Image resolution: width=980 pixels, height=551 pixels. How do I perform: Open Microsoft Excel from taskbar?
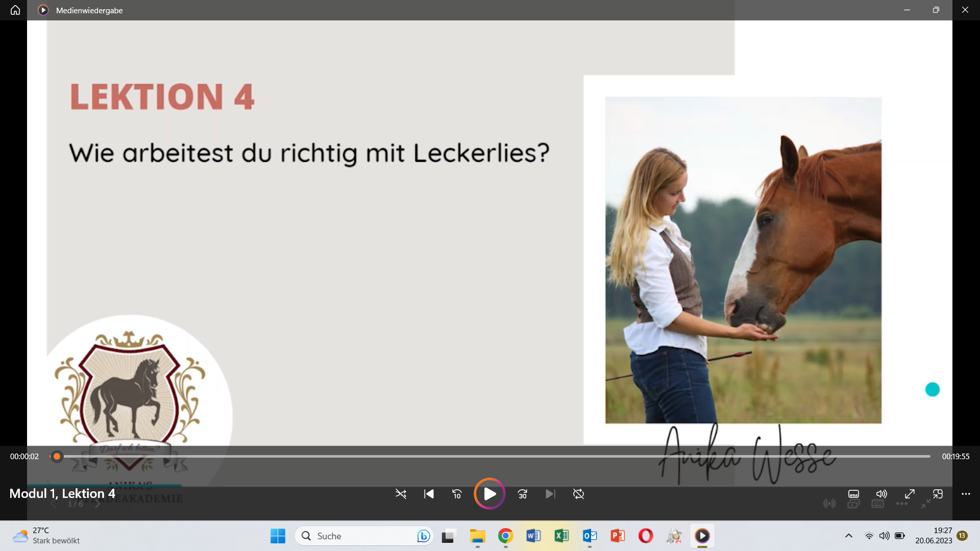[x=561, y=536]
